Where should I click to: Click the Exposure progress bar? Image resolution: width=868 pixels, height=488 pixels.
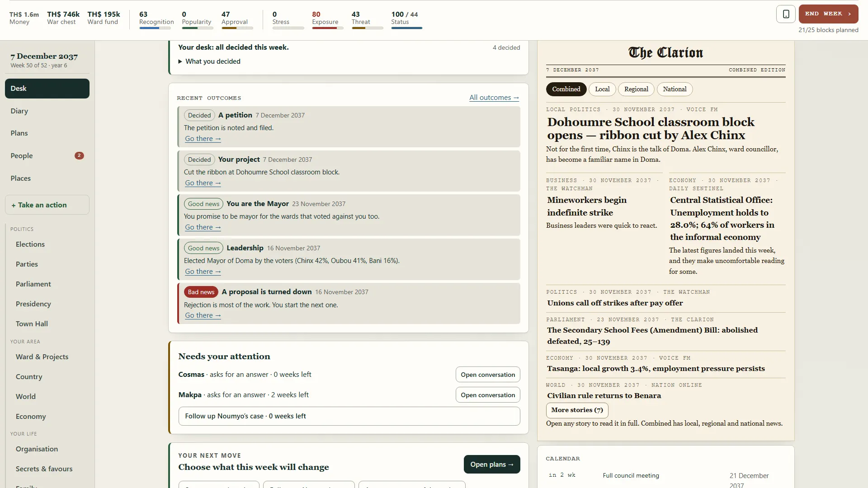click(327, 28)
